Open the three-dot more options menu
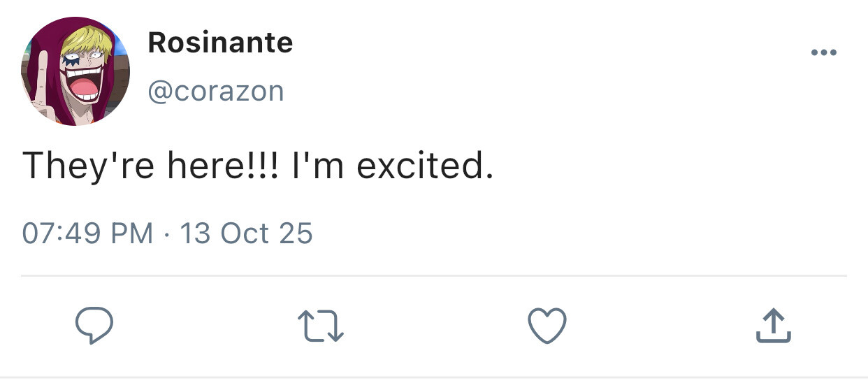 coord(823,53)
